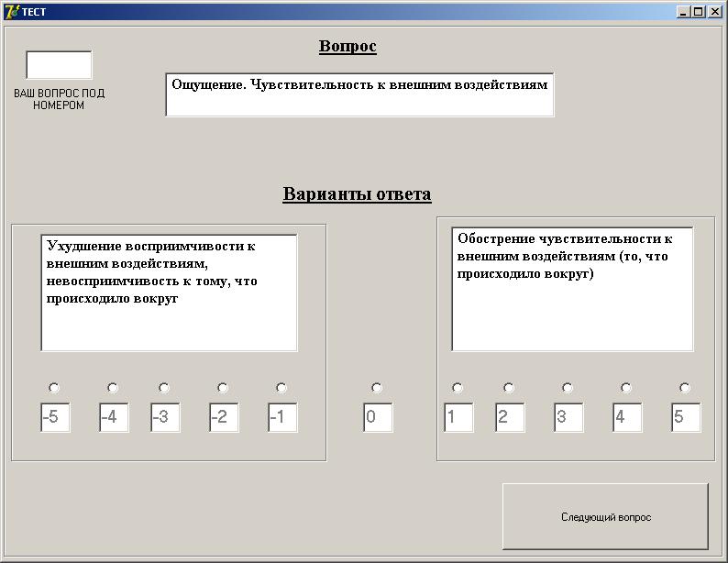728x563 pixels.
Task: Select the radio button above -5
Action: tap(54, 388)
